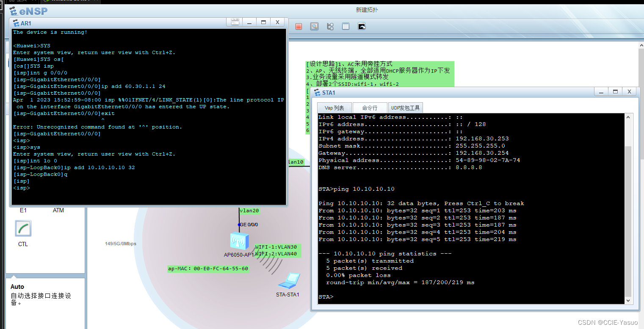
Task: Open the UDP发包工具 tab
Action: pyautogui.click(x=406, y=108)
